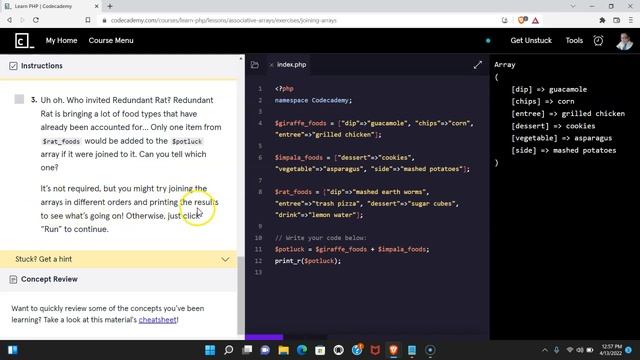This screenshot has width=640, height=360.
Task: Click Get Unstuck
Action: [531, 40]
